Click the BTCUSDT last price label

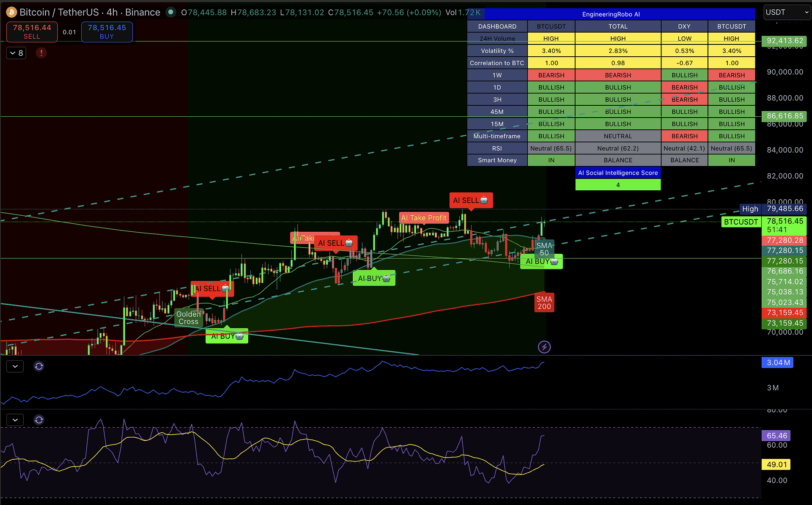tap(741, 222)
